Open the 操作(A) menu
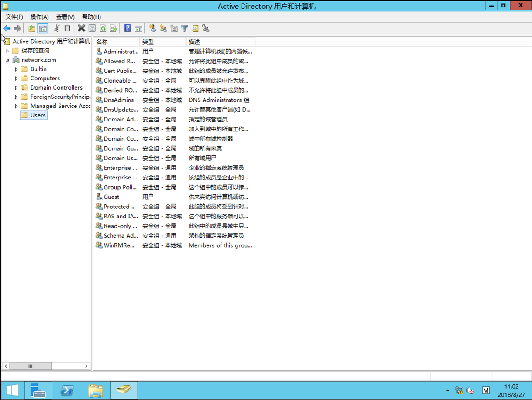This screenshot has height=400, width=532. click(39, 17)
